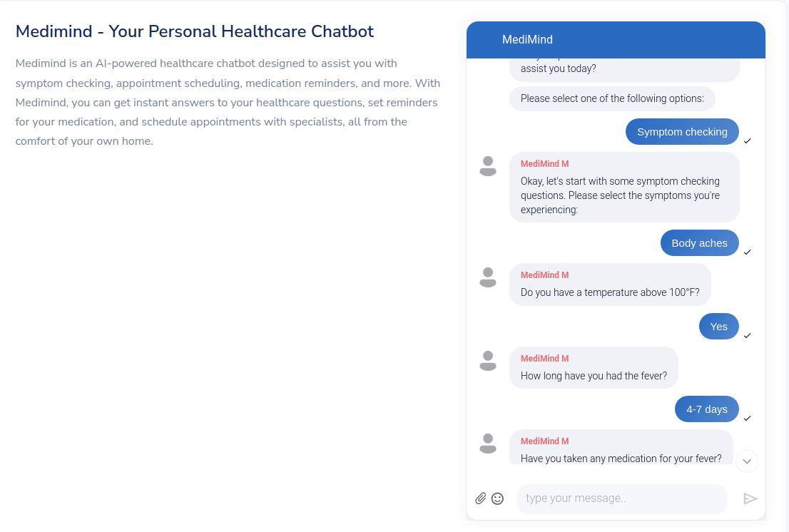Click the blue header bar of the chat
The width and height of the screenshot is (789, 532).
(616, 39)
